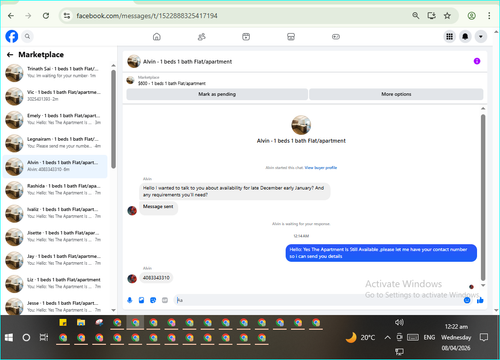Click back arrow next to Marketplace
This screenshot has height=360, width=500.
click(10, 55)
